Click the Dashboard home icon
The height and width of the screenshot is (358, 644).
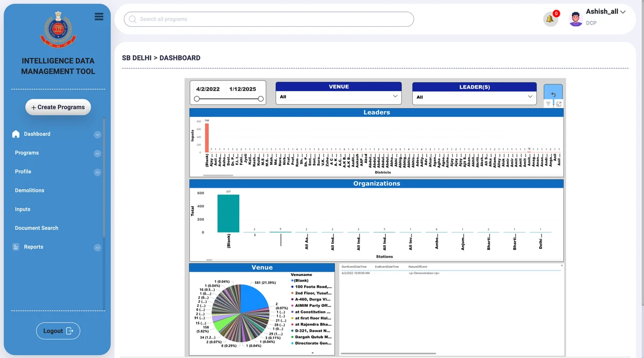coord(16,134)
